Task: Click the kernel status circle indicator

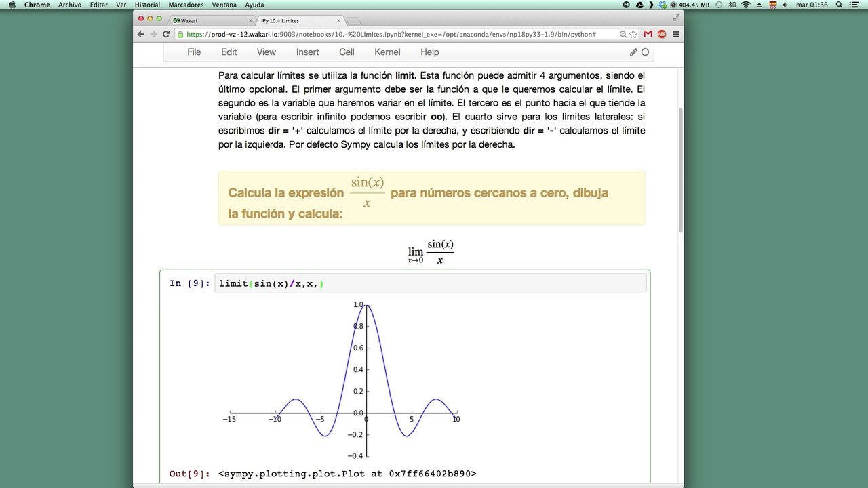Action: 645,52
